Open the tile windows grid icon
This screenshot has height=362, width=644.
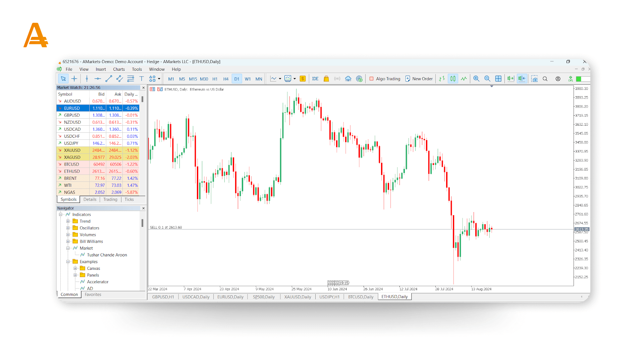[x=498, y=79]
